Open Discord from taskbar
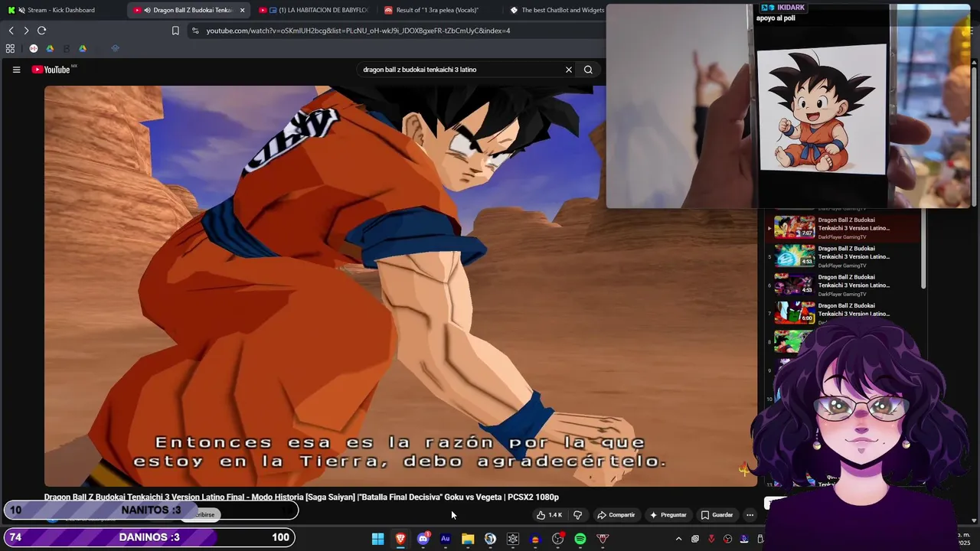Screen dimensions: 980x551 click(423, 539)
